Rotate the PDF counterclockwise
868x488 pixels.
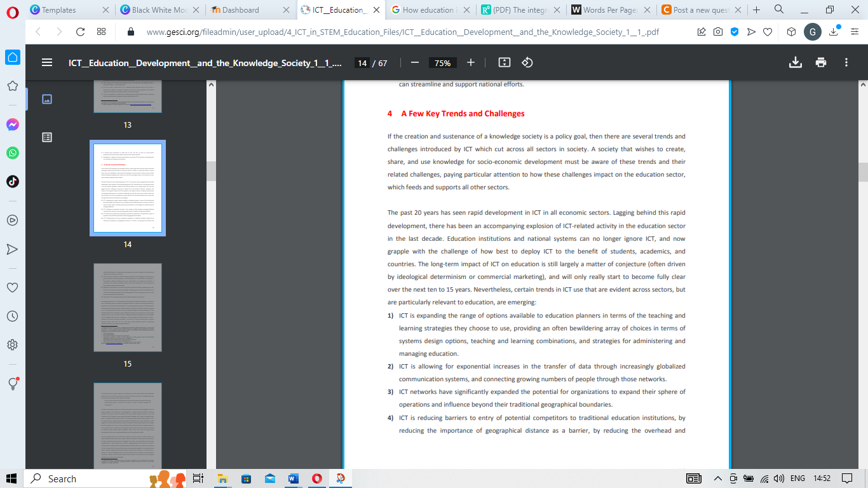[x=527, y=62]
